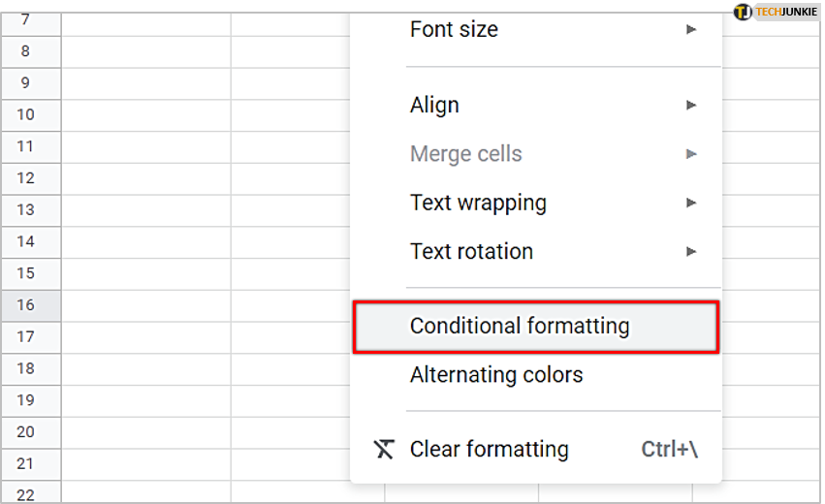
Task: Click the Clear formatting icon
Action: click(x=384, y=450)
